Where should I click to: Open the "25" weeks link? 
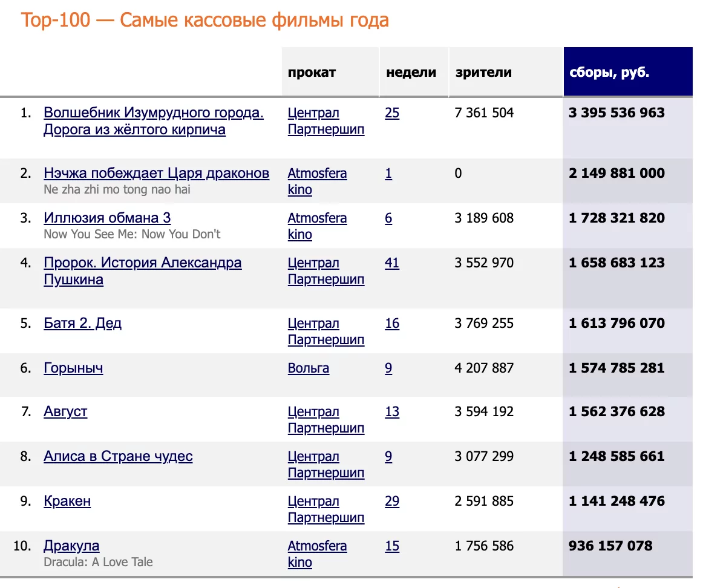point(391,113)
